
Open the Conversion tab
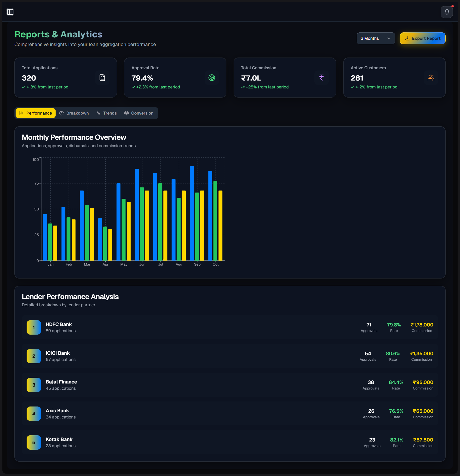[139, 113]
